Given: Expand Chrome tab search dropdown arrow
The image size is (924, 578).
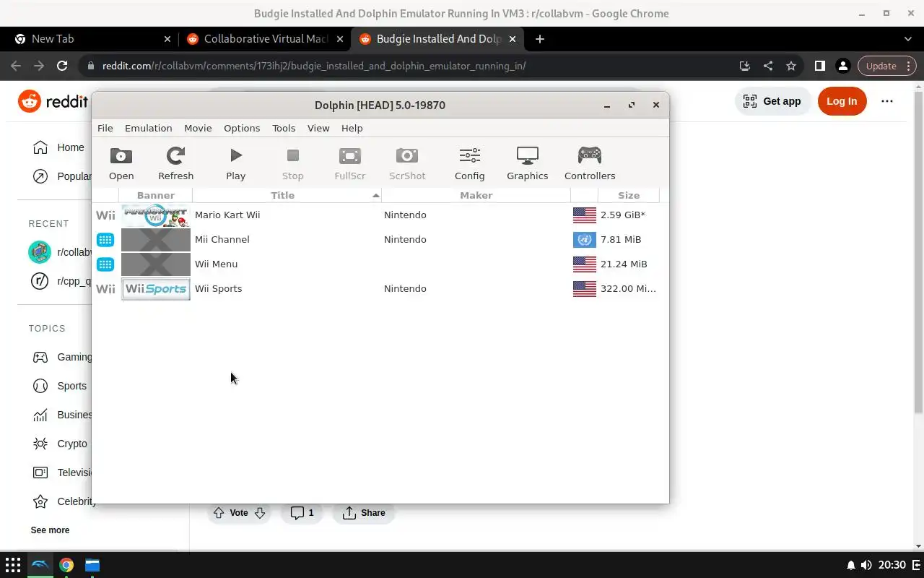Looking at the screenshot, I should pos(908,39).
